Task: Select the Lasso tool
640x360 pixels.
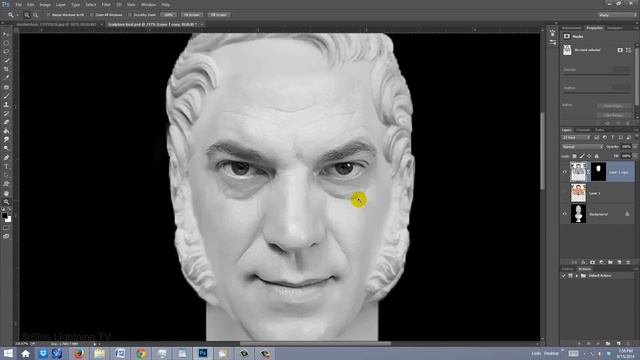Action: pyautogui.click(x=6, y=52)
